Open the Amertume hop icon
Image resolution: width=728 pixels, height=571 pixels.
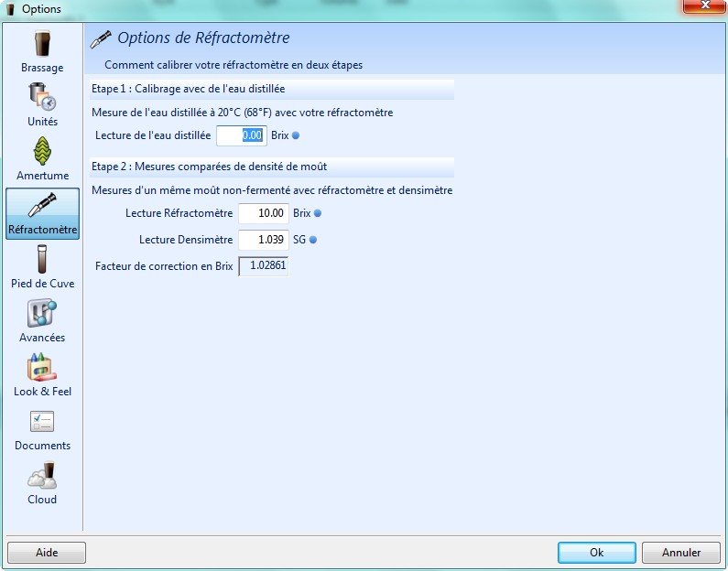point(42,151)
